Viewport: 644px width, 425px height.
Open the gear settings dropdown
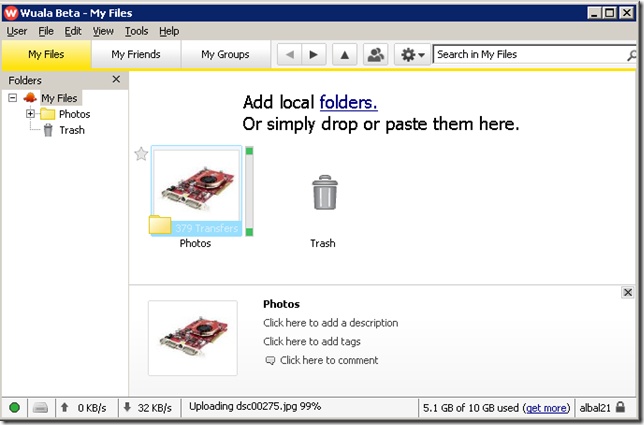coord(412,55)
